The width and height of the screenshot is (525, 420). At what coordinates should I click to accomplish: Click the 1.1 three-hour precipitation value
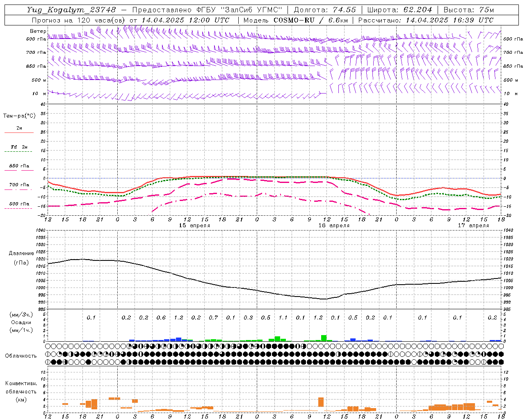(283, 318)
